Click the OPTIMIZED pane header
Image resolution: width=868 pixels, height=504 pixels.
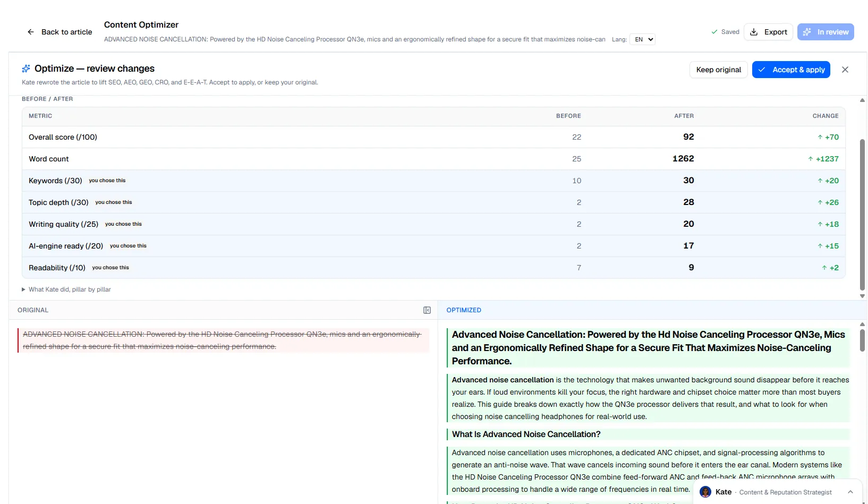click(464, 310)
